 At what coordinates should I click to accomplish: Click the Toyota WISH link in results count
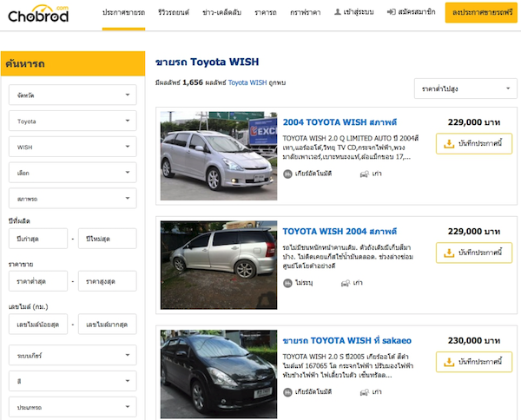pyautogui.click(x=247, y=82)
